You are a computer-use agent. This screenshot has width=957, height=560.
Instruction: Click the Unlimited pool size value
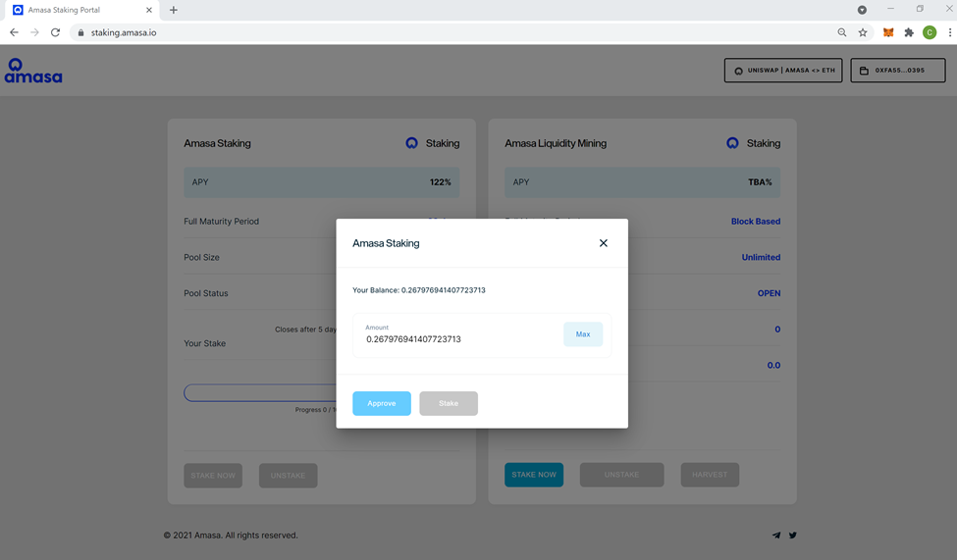761,257
